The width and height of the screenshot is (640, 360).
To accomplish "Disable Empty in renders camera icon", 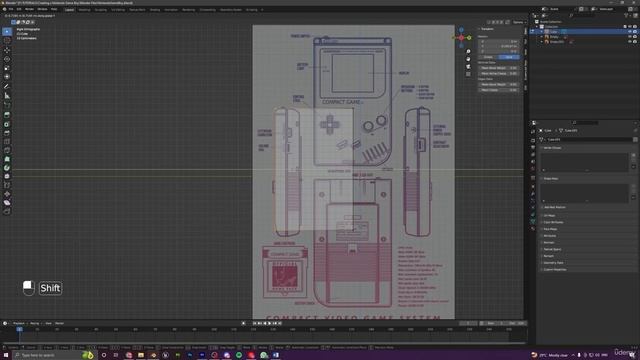I will click(x=635, y=37).
